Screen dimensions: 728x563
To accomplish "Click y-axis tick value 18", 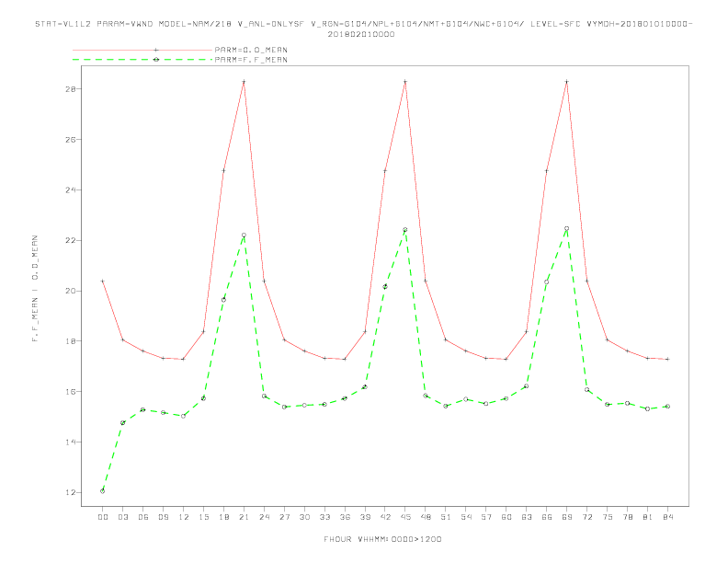I will 71,341.
